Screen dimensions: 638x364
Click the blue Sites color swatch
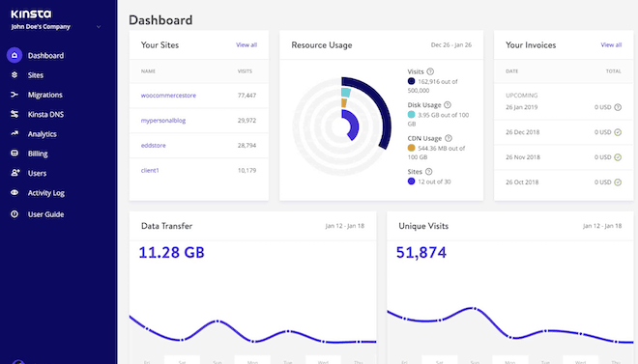pos(412,182)
